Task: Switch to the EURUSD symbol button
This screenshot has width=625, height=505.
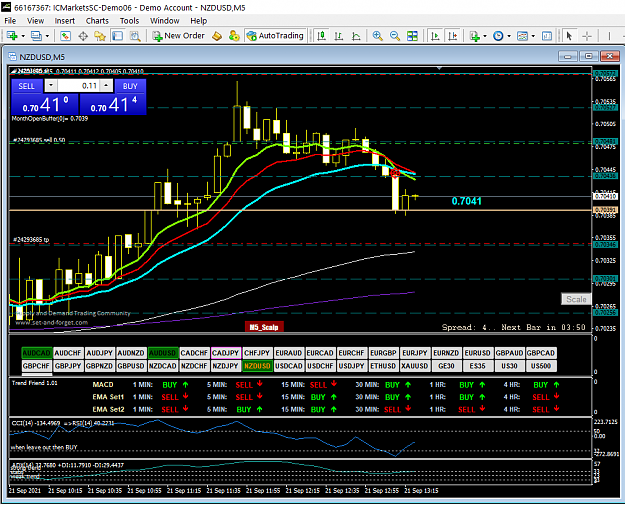Action: coord(477,353)
